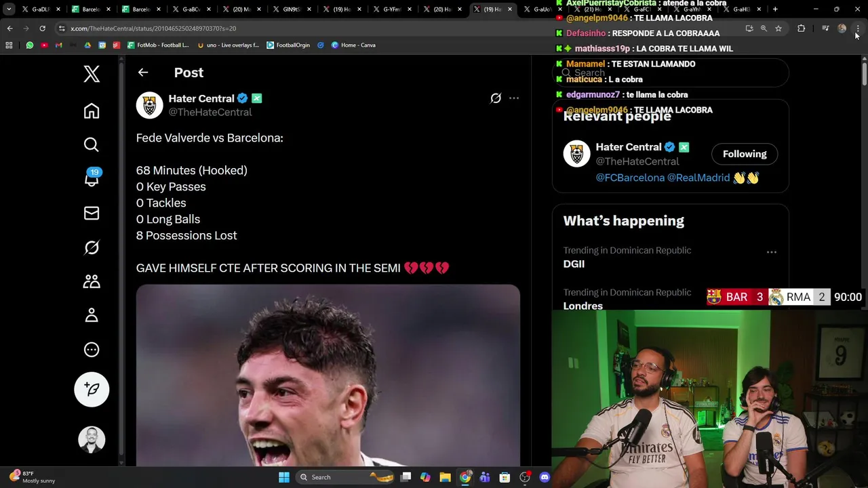Open Profile person icon in sidebar
The image size is (868, 488).
92,315
